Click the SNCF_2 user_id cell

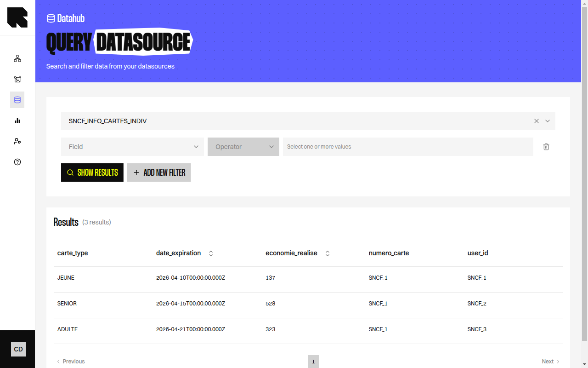tap(477, 304)
